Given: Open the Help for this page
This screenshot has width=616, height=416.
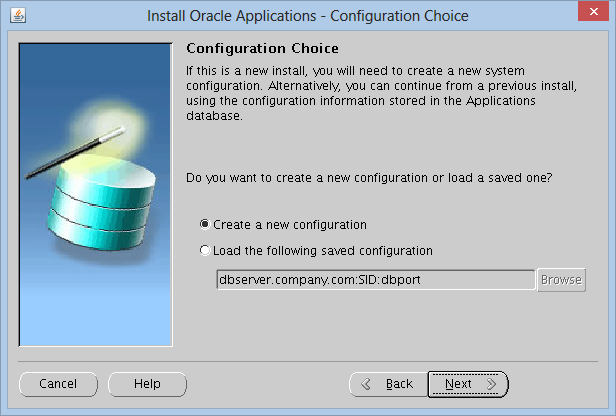Looking at the screenshot, I should click(x=147, y=384).
